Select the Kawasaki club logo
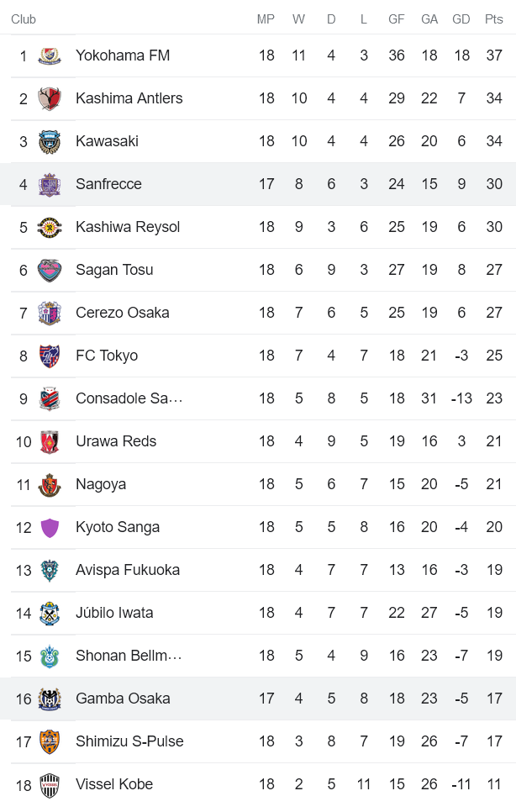 pos(49,140)
